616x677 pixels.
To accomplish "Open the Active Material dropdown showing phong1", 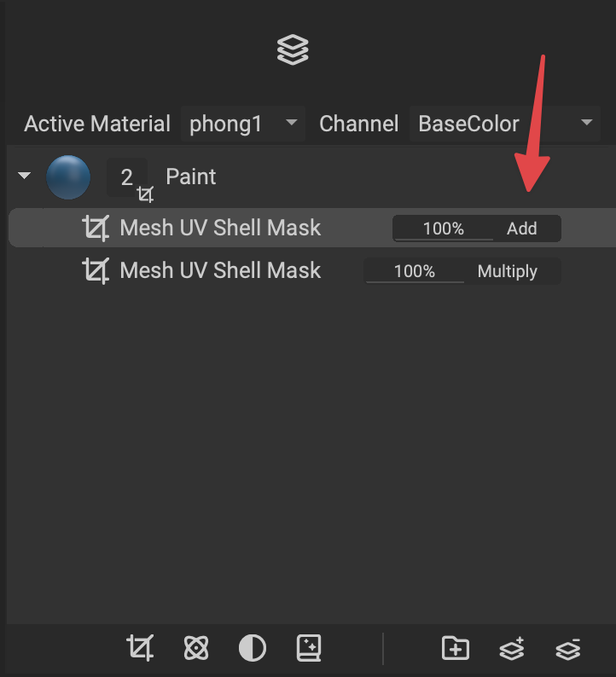I will tap(242, 124).
